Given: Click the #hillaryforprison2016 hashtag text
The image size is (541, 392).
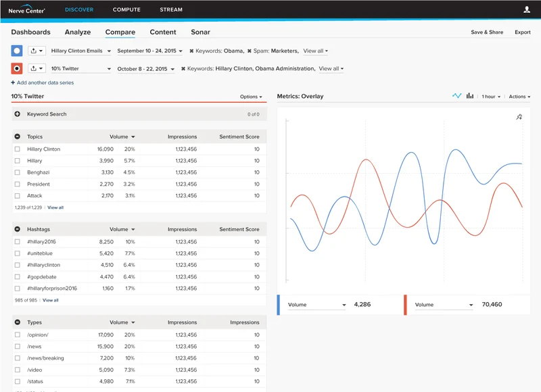Looking at the screenshot, I should tap(52, 289).
